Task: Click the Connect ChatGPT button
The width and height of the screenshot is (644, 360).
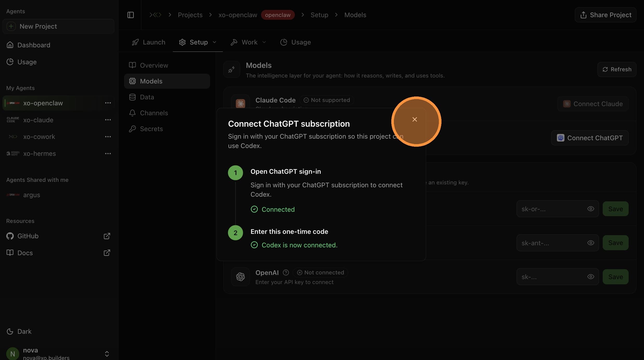Action: pos(590,138)
